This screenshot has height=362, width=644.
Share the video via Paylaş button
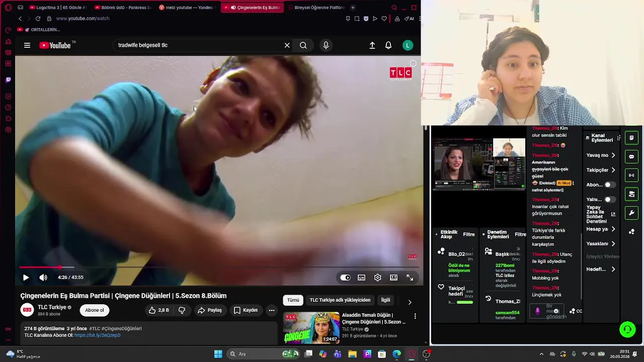click(210, 310)
